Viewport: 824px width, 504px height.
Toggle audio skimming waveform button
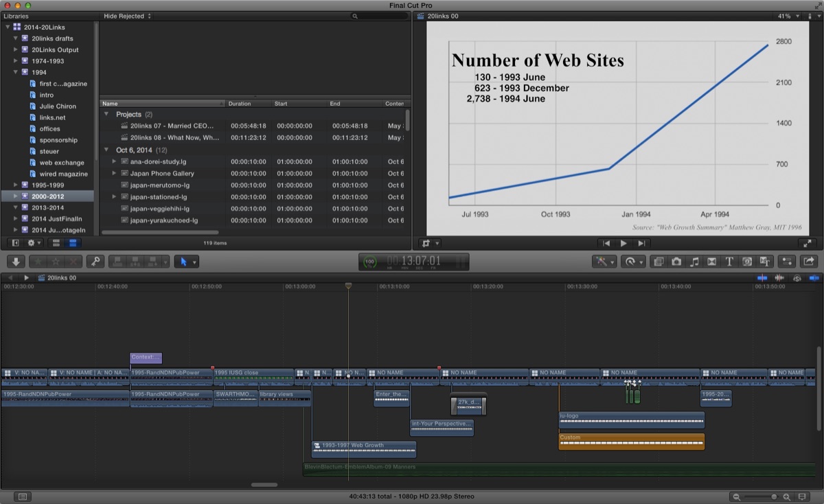coord(779,277)
